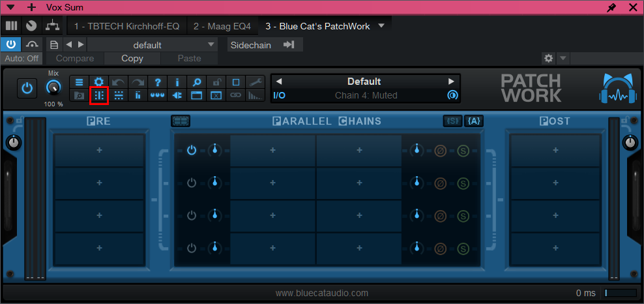Solo the fourth parallel chain
644x304 pixels.
point(463,249)
